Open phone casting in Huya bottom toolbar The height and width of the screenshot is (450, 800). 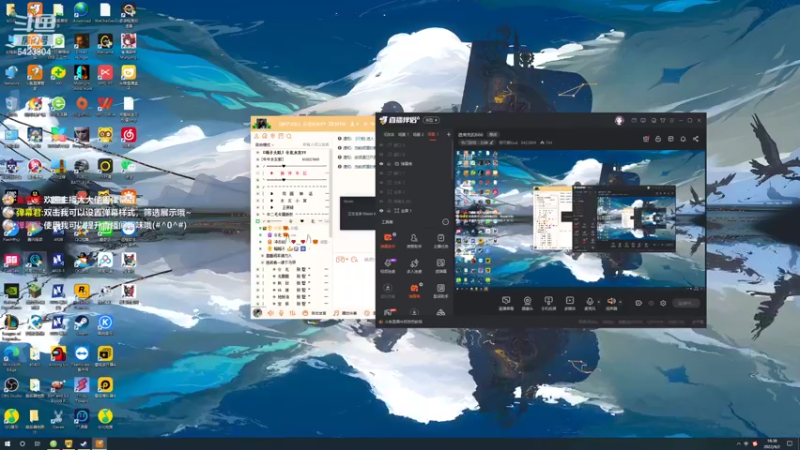pos(548,303)
